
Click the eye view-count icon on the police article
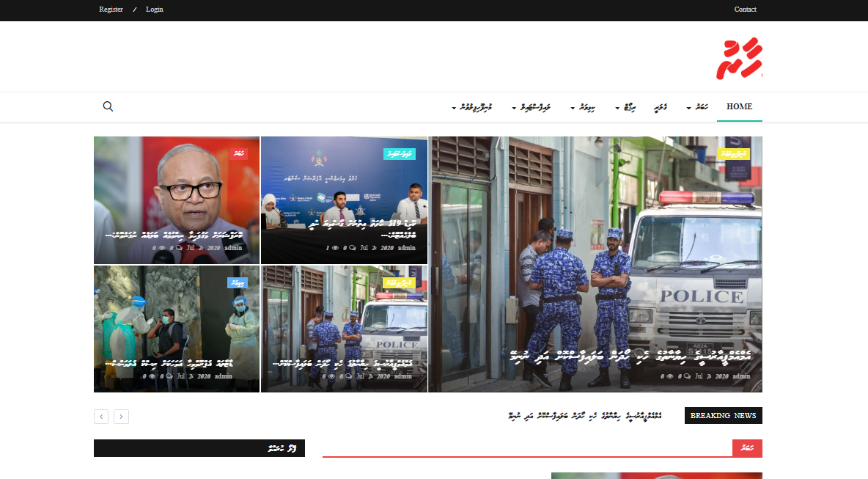click(x=331, y=376)
